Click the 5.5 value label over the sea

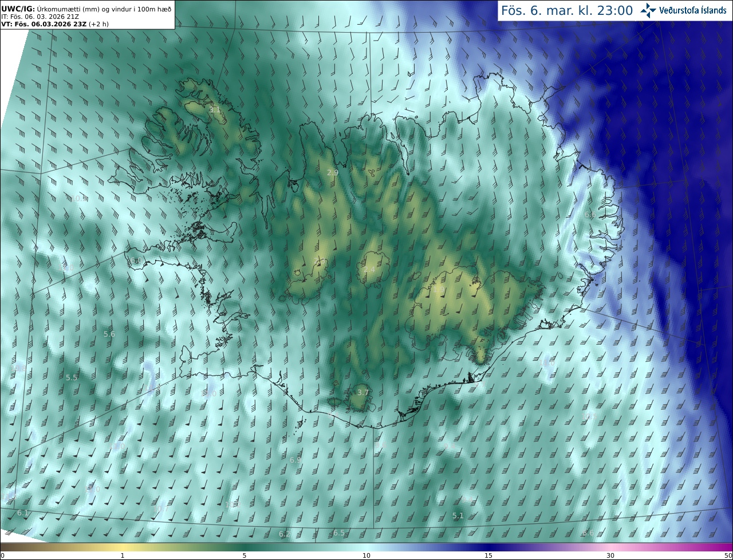point(72,377)
